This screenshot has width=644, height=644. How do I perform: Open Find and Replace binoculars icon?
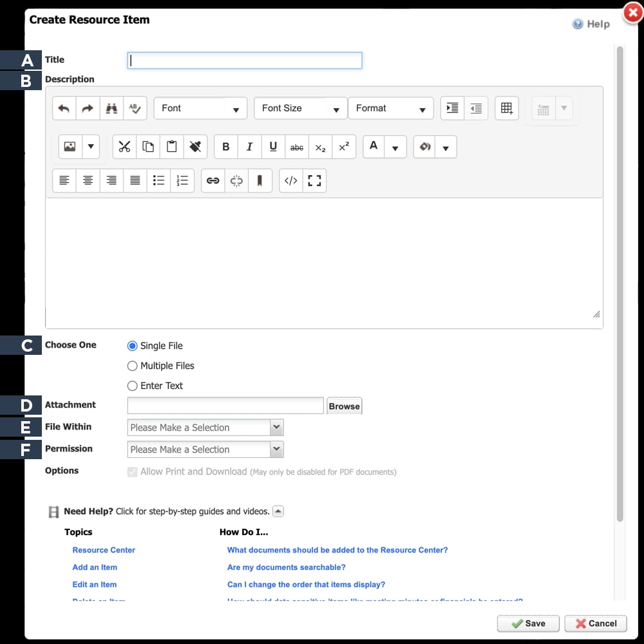point(111,108)
